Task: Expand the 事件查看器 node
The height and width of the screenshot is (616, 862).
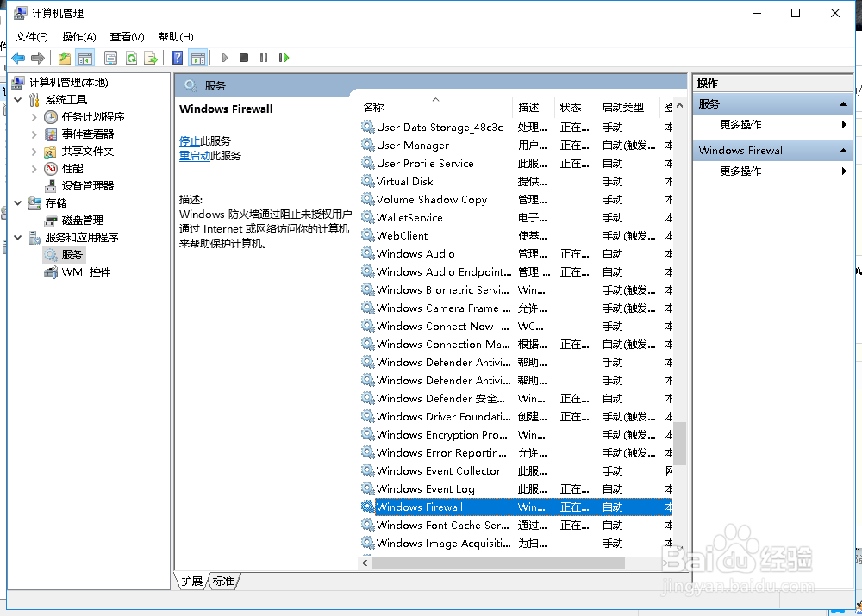Action: click(x=34, y=134)
